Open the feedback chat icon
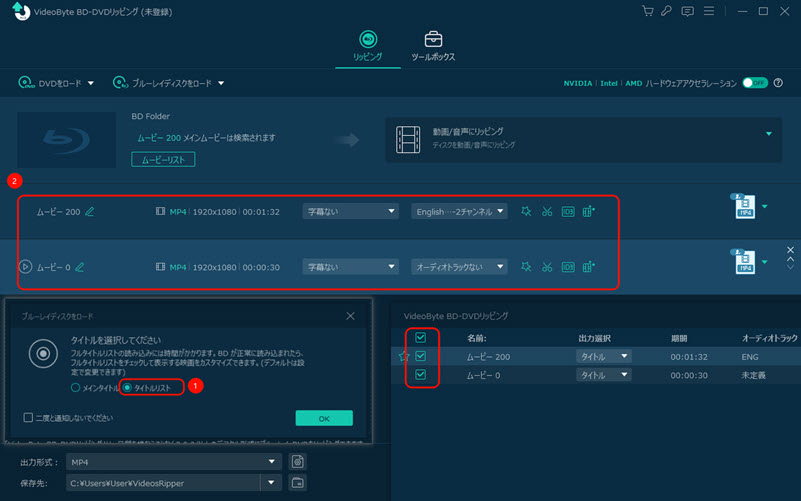This screenshot has width=801, height=501. coord(688,11)
